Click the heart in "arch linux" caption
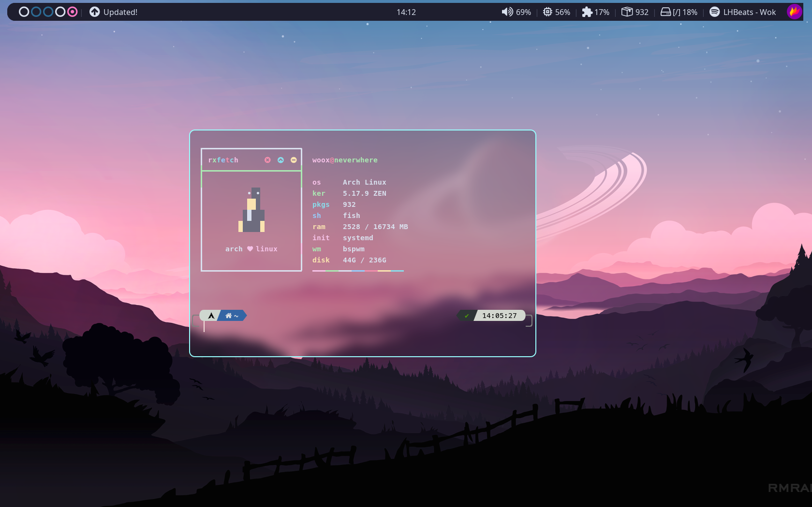The width and height of the screenshot is (812, 507). point(250,249)
